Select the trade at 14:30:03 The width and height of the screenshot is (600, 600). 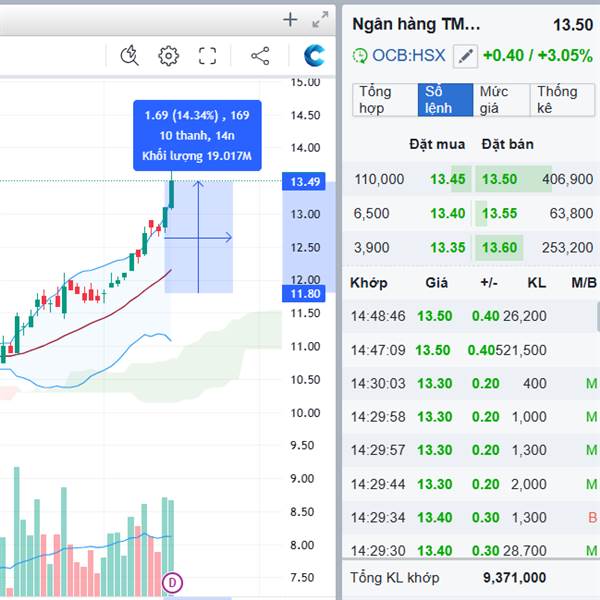point(471,383)
